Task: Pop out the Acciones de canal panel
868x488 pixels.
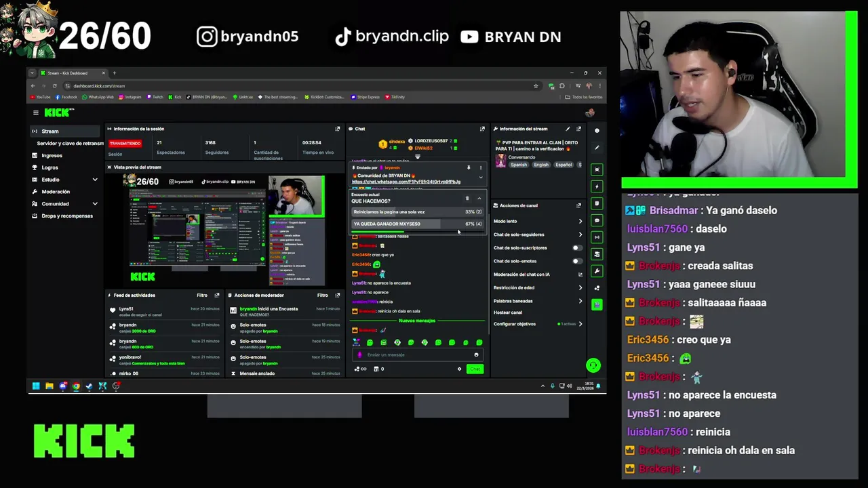Action: pos(578,205)
